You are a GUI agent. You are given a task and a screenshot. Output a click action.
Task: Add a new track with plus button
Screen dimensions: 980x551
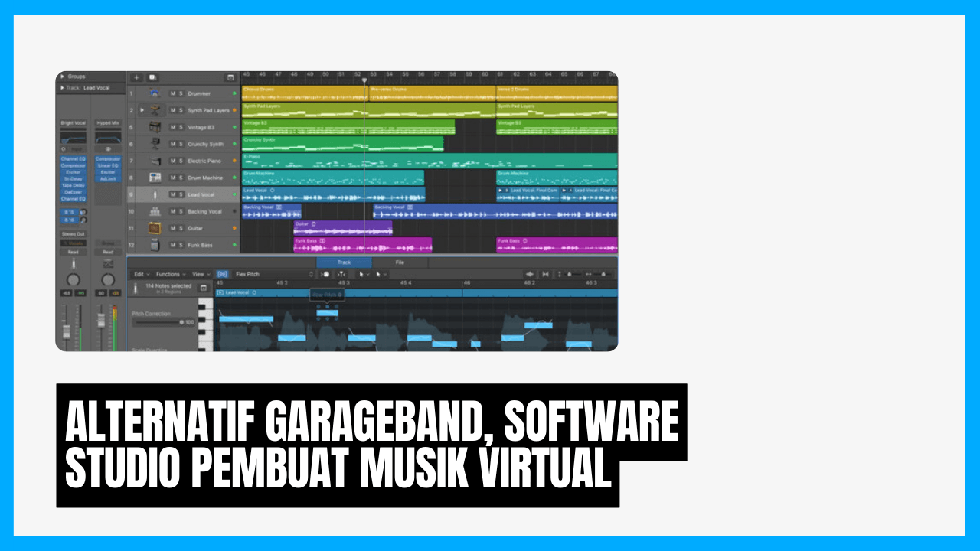pos(136,77)
